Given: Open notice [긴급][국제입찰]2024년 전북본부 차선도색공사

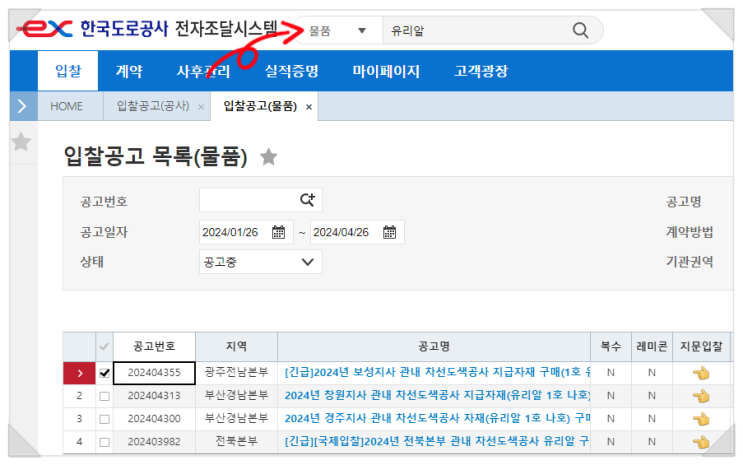Looking at the screenshot, I should tap(437, 441).
